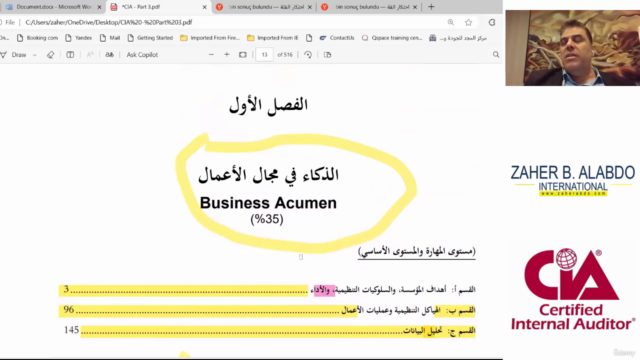Click the File info label in address bar
Image resolution: width=640 pixels, height=360 pixels.
pos(9,22)
